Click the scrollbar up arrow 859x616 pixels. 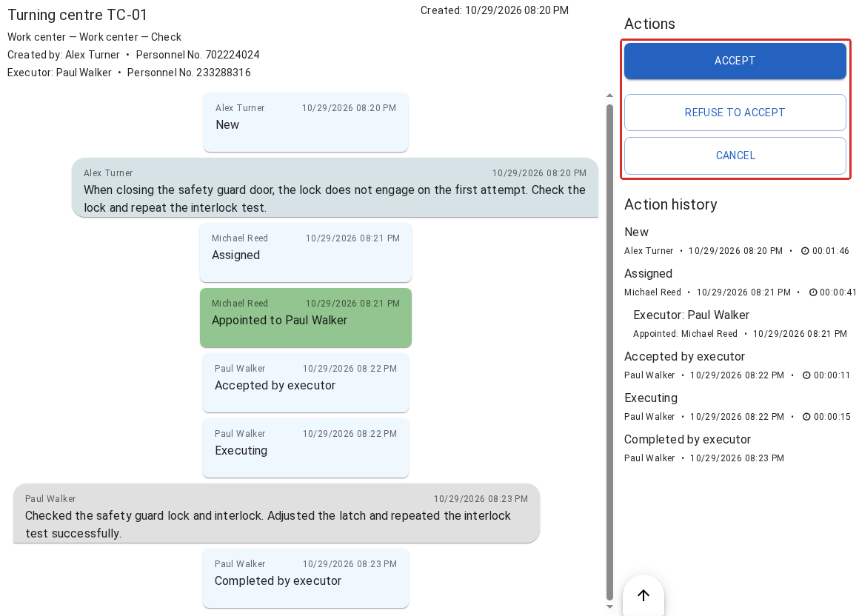coord(609,96)
